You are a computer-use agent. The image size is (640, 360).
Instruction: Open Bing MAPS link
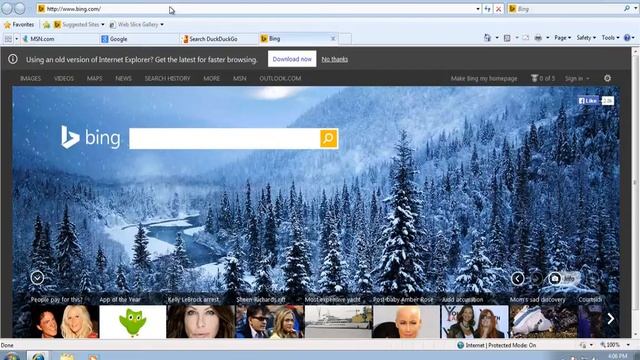coord(94,78)
